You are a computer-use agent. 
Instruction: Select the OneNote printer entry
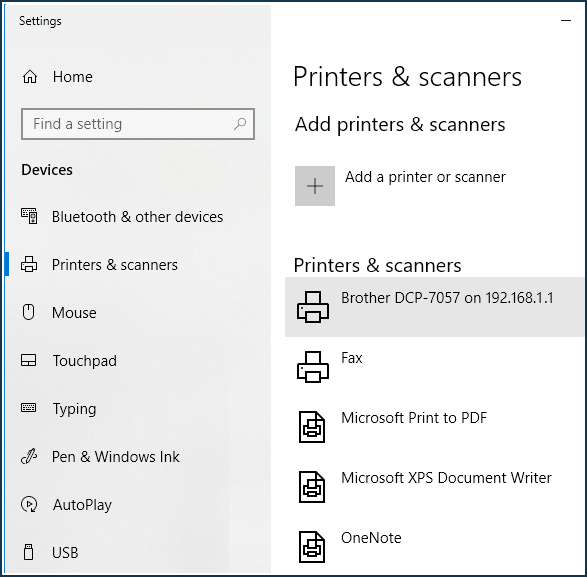(434, 547)
